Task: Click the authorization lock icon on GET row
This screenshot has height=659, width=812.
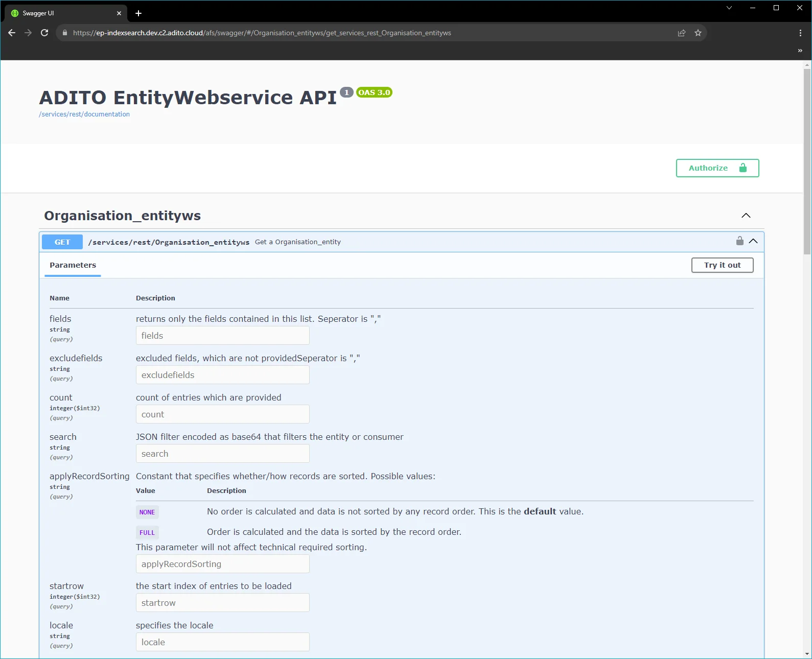Action: (739, 241)
